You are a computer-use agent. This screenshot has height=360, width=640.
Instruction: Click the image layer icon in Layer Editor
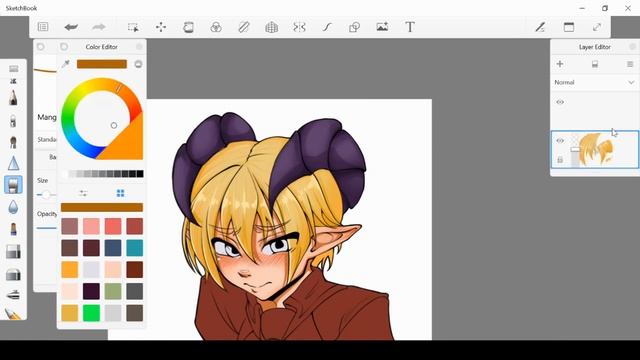pyautogui.click(x=595, y=64)
